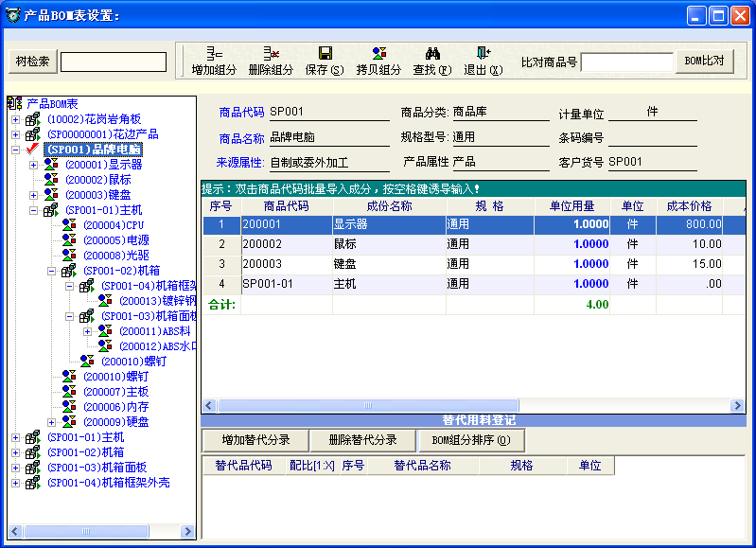Click the icon beside (200006)内存
The width and height of the screenshot is (756, 548).
pos(69,407)
